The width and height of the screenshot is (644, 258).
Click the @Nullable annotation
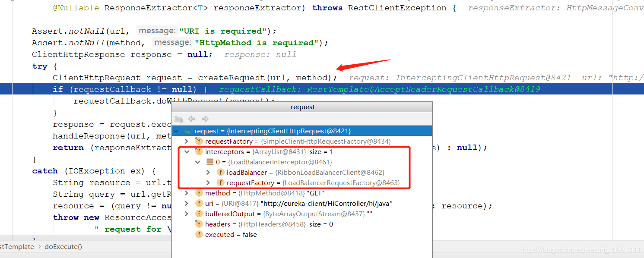coord(76,8)
